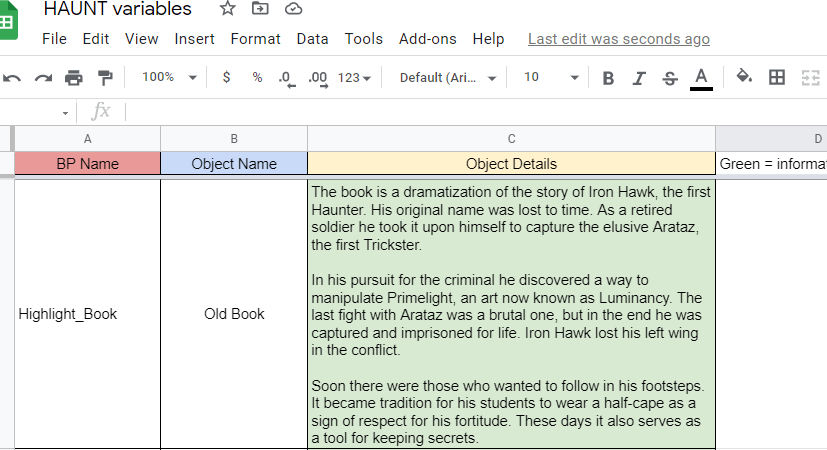The height and width of the screenshot is (450, 827).
Task: Format as currency with dollar icon
Action: [226, 78]
